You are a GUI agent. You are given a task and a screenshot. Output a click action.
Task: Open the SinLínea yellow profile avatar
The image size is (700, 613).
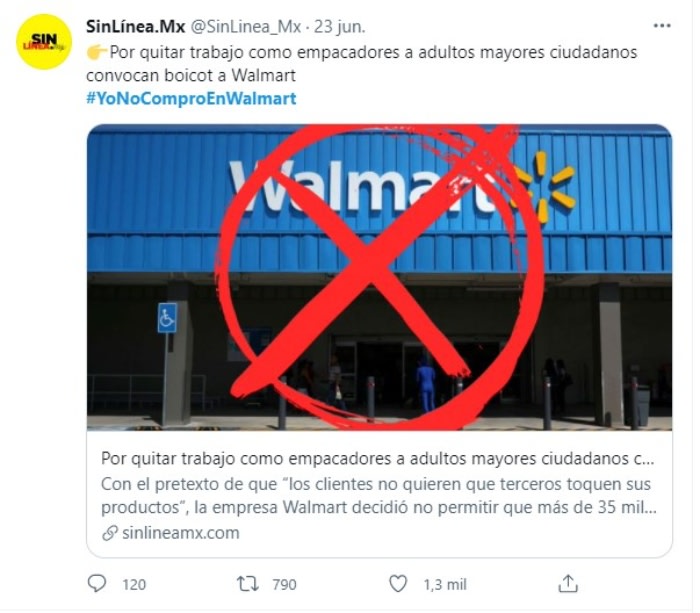(44, 42)
